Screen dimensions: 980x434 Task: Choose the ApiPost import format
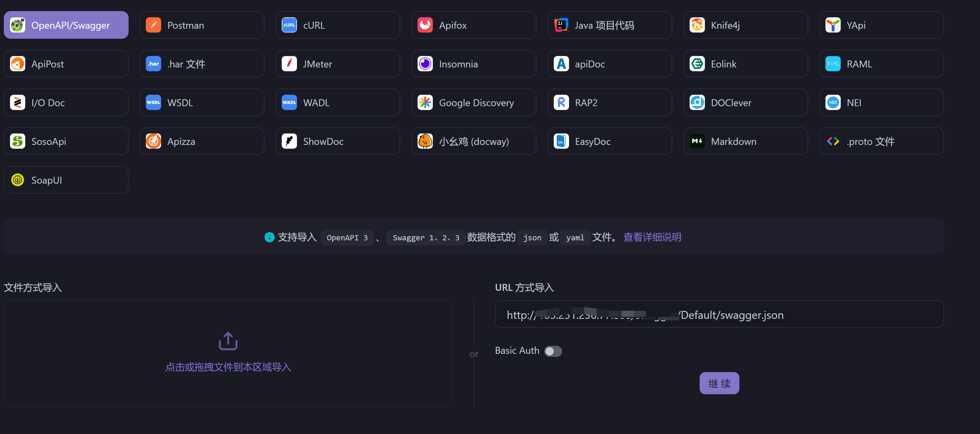66,64
